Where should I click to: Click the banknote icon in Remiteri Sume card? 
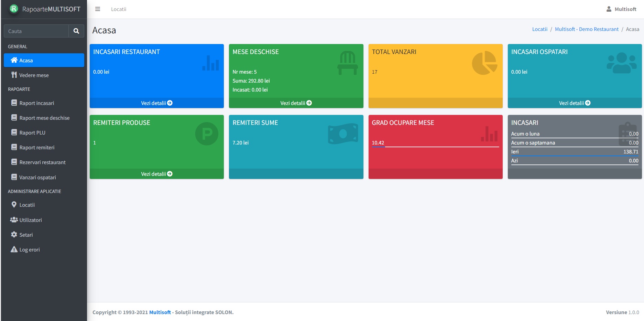(343, 134)
